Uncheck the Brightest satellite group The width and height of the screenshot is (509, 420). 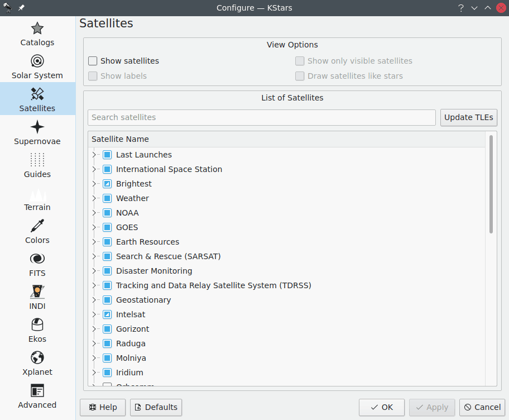(107, 183)
